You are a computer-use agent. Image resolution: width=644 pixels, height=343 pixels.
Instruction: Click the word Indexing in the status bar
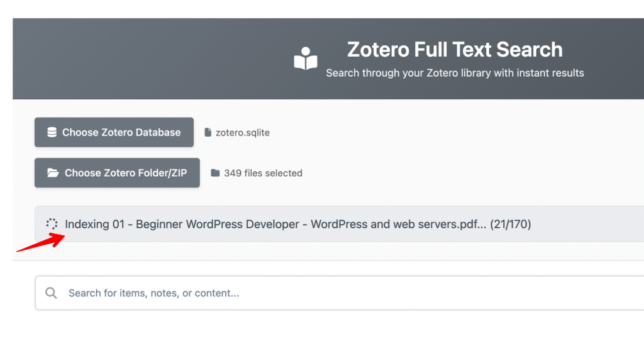[x=87, y=224]
